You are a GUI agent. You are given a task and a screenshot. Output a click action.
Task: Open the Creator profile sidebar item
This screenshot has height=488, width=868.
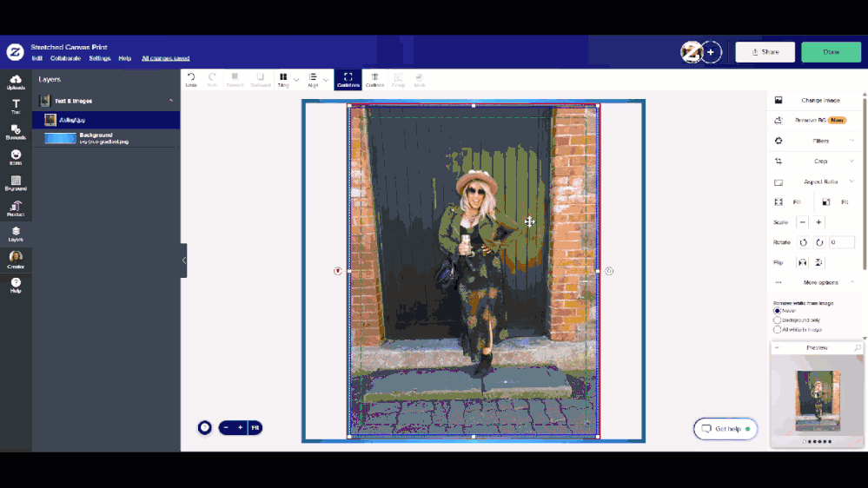click(16, 260)
